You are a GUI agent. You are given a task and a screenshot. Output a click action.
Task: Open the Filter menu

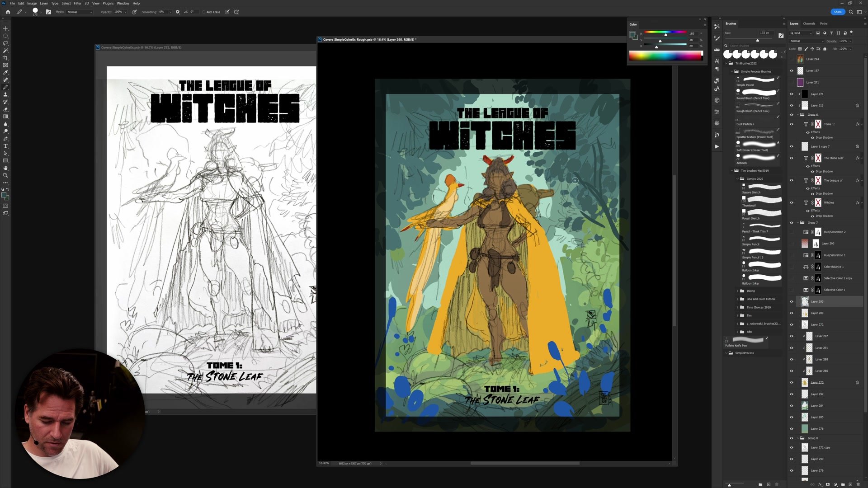point(77,3)
